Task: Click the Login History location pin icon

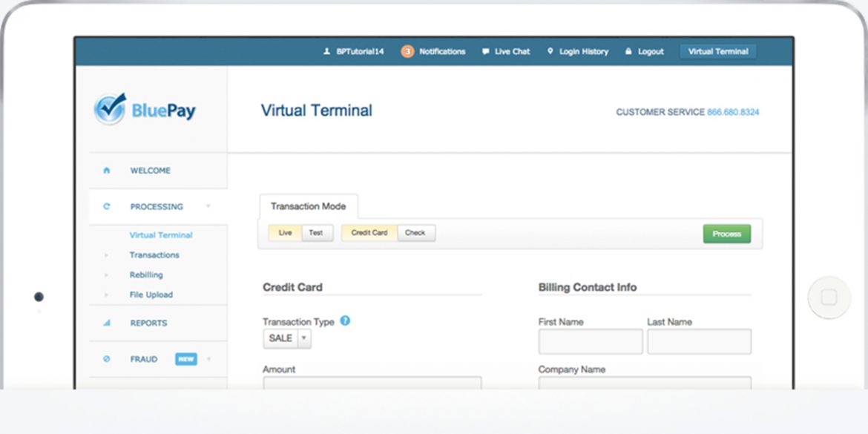Action: tap(550, 51)
